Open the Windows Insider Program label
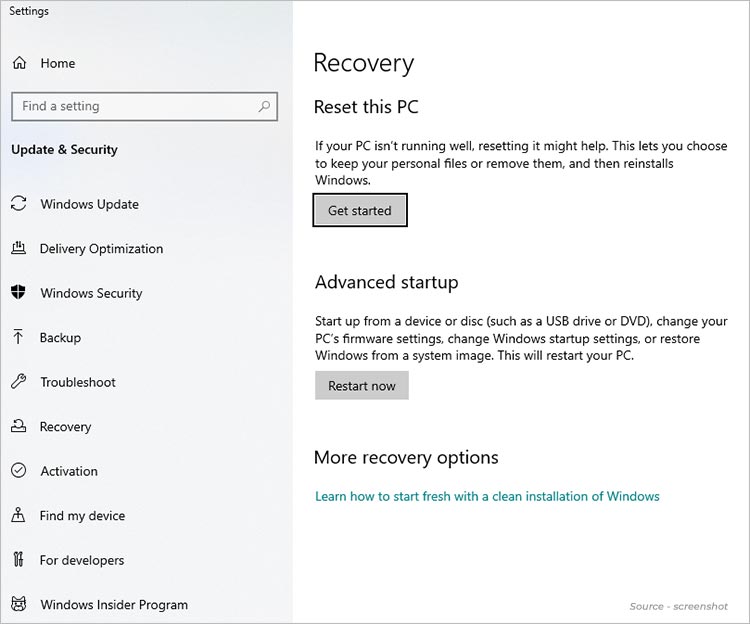 (114, 604)
